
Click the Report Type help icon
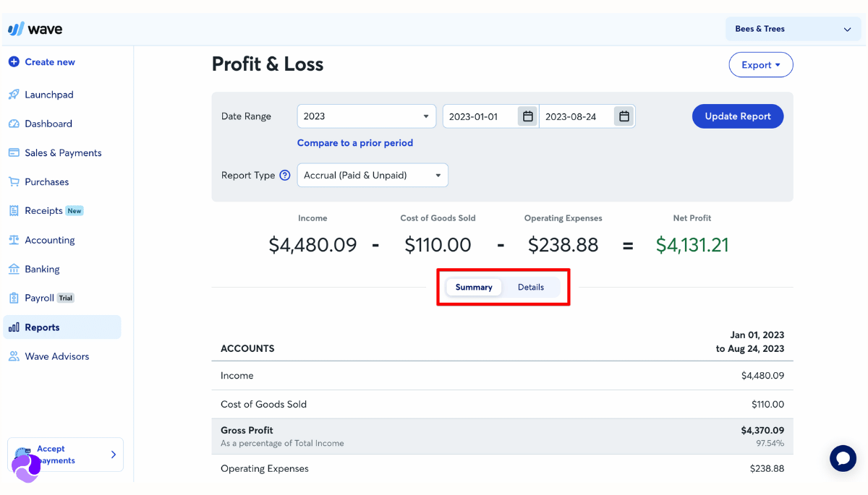(285, 175)
